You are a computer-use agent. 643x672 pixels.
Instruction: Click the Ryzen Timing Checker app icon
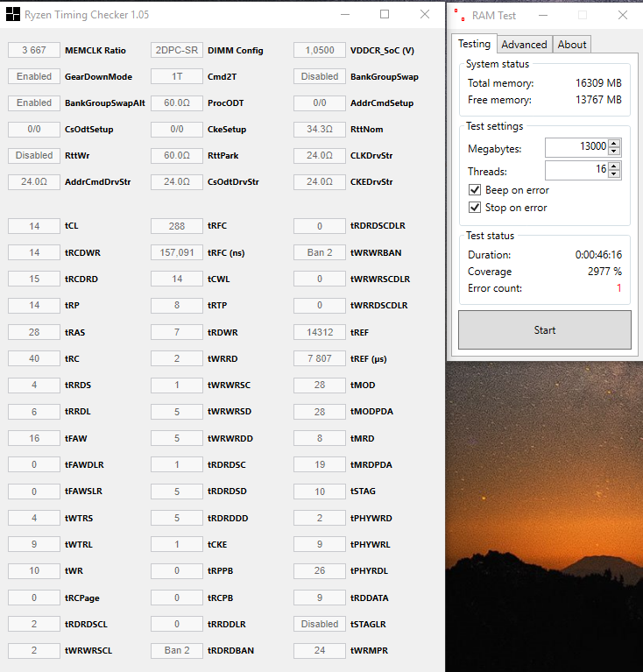click(13, 14)
